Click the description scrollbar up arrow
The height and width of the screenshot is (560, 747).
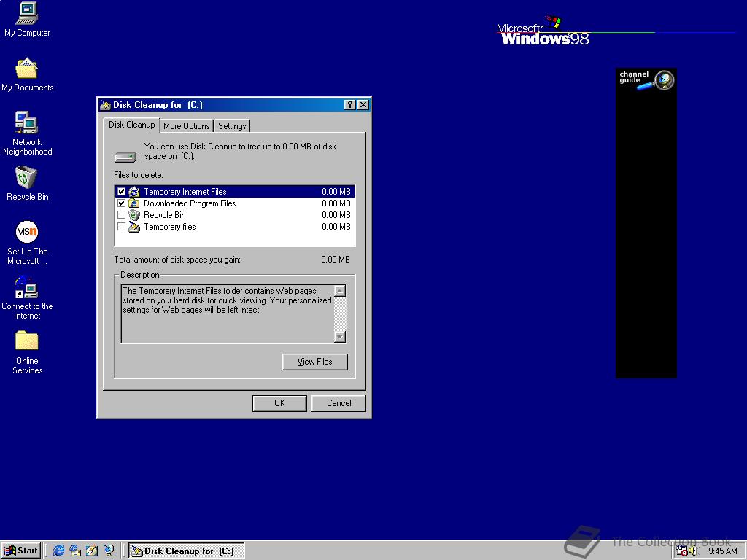340,291
